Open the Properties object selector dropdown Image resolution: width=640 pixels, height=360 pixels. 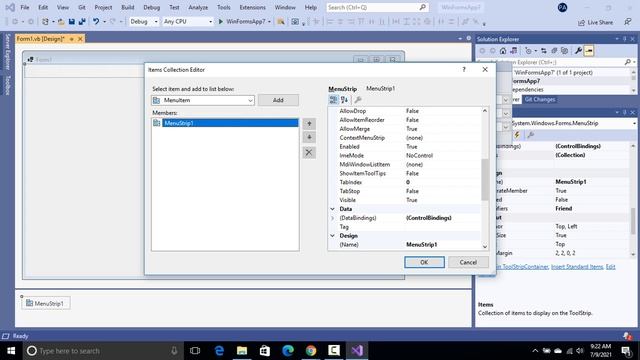pyautogui.click(x=634, y=123)
